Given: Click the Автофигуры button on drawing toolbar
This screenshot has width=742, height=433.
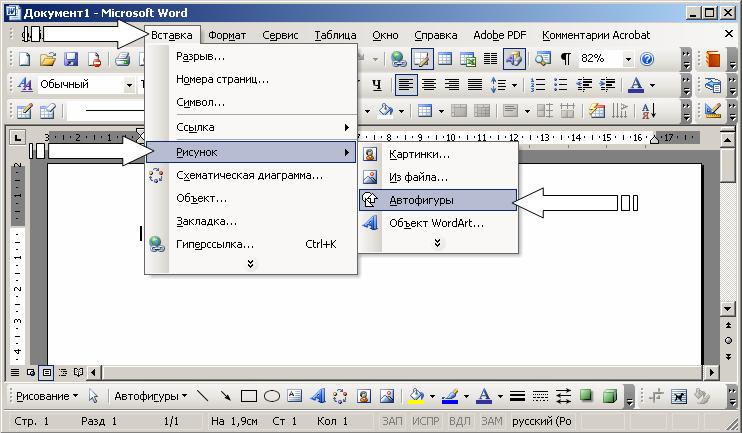Looking at the screenshot, I should [149, 396].
